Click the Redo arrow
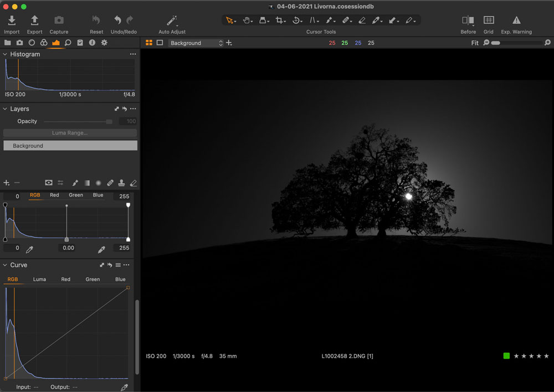Viewport: 554px width, 392px height. tap(130, 20)
